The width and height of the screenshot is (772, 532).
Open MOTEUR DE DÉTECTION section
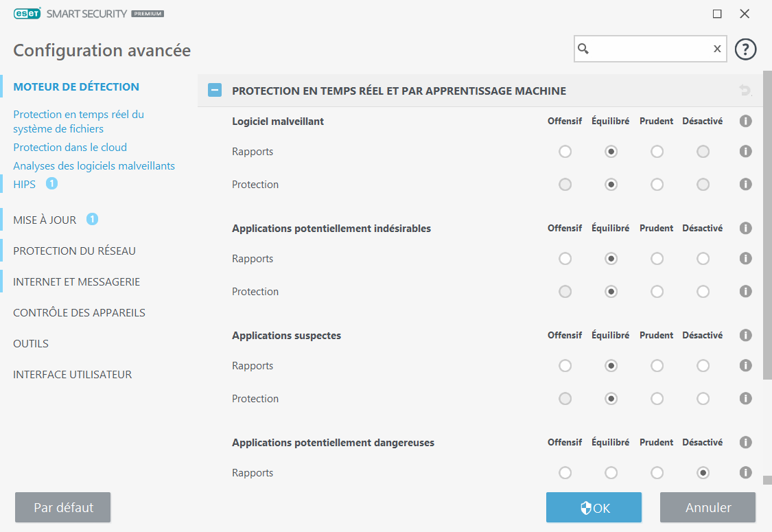76,86
